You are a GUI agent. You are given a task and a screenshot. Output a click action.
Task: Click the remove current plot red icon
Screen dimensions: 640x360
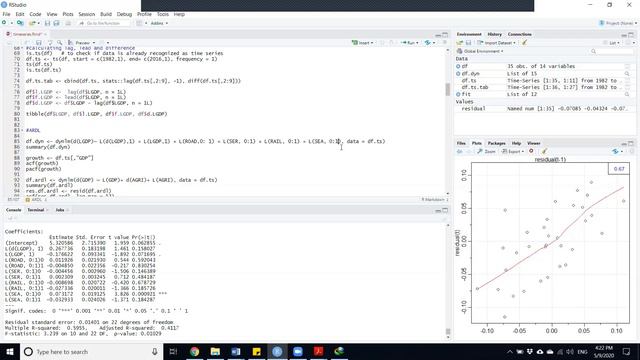click(531, 151)
